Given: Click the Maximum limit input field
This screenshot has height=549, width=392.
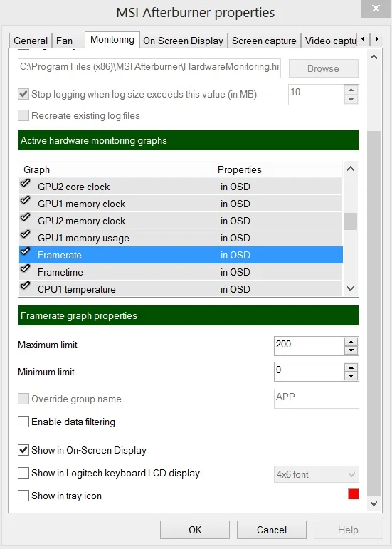Looking at the screenshot, I should click(309, 346).
